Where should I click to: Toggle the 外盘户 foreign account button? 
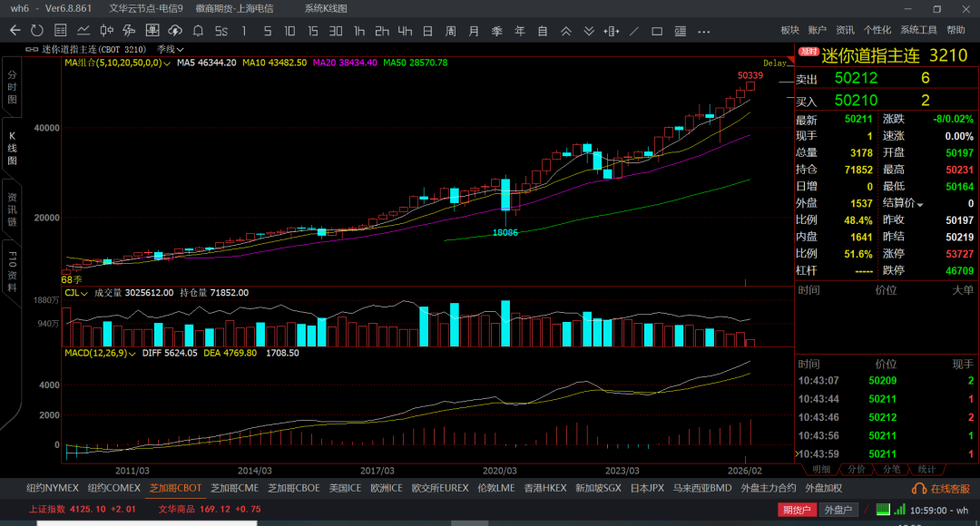[838, 510]
